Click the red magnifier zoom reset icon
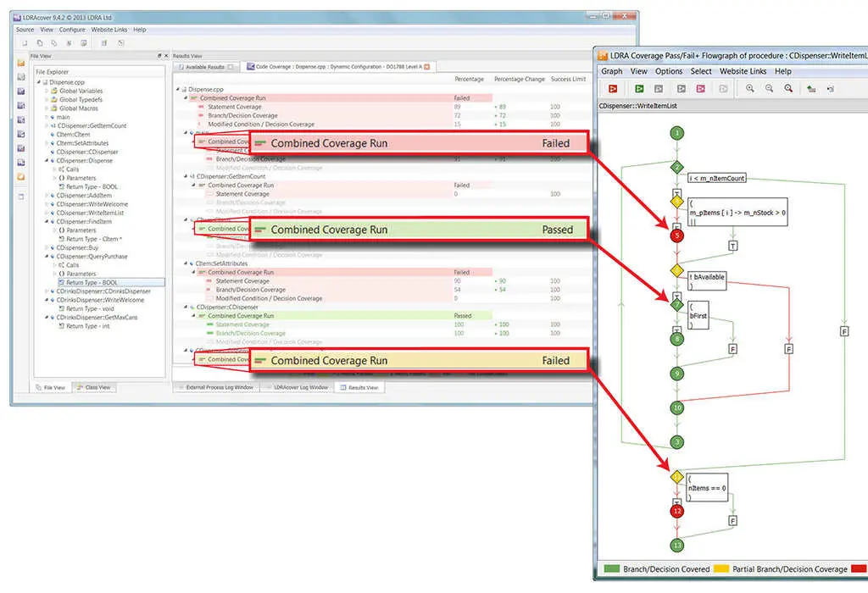 tap(788, 88)
